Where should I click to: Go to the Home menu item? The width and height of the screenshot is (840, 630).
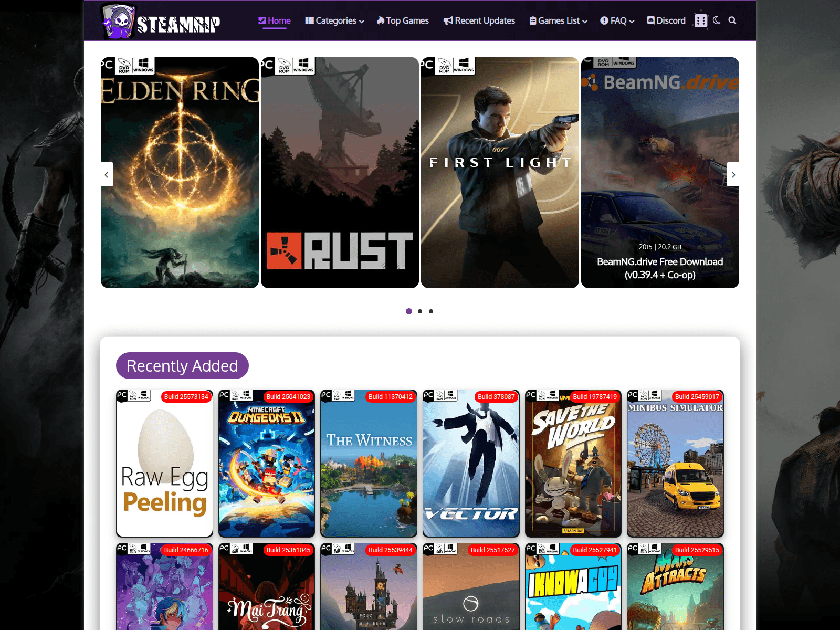(x=275, y=20)
